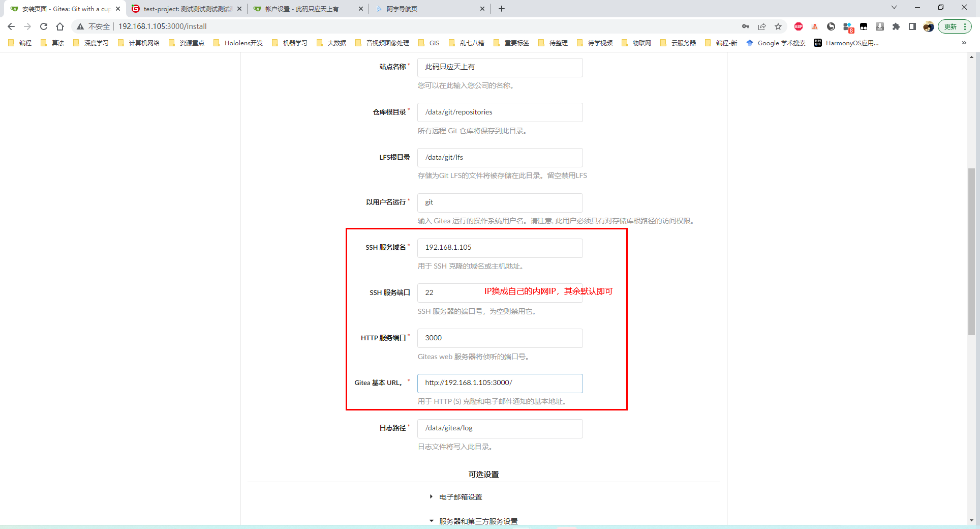Open a new browser tab
This screenshot has height=529, width=980.
[x=502, y=9]
